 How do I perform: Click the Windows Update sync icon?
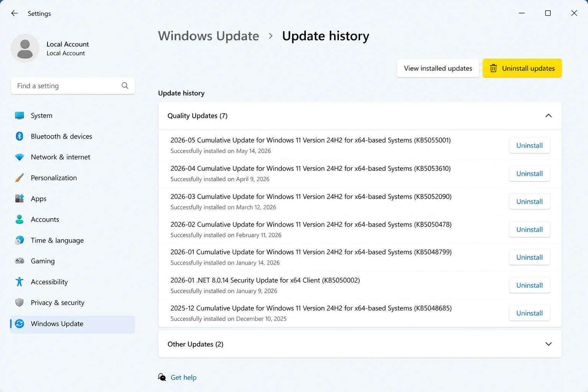tap(20, 323)
